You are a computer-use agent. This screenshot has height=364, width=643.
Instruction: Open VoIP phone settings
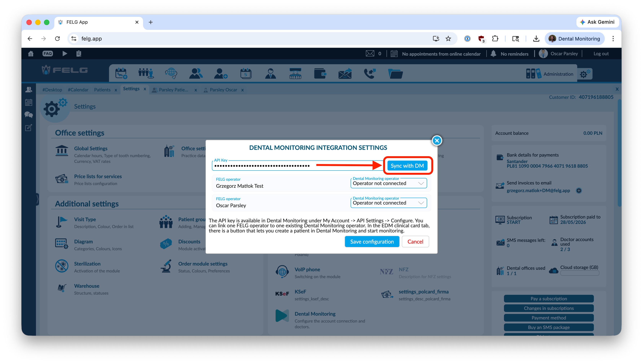[x=307, y=270]
